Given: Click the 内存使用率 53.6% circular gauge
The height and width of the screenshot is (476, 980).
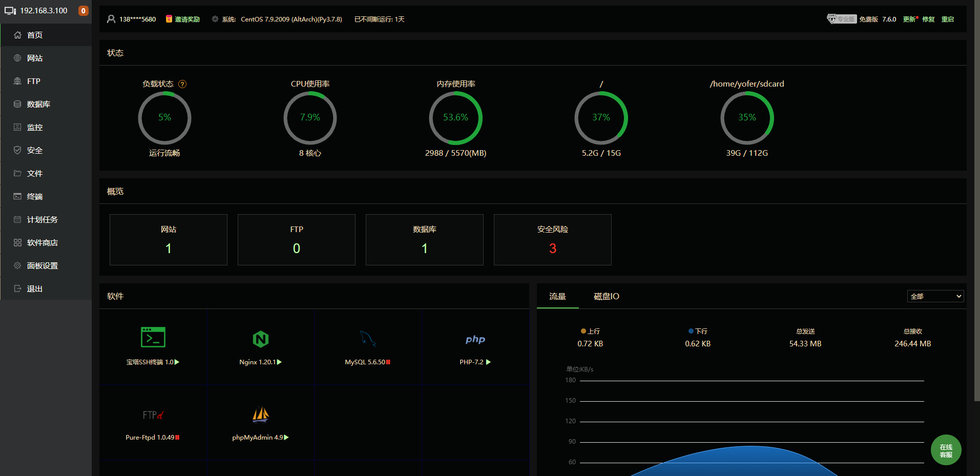Looking at the screenshot, I should pyautogui.click(x=455, y=118).
